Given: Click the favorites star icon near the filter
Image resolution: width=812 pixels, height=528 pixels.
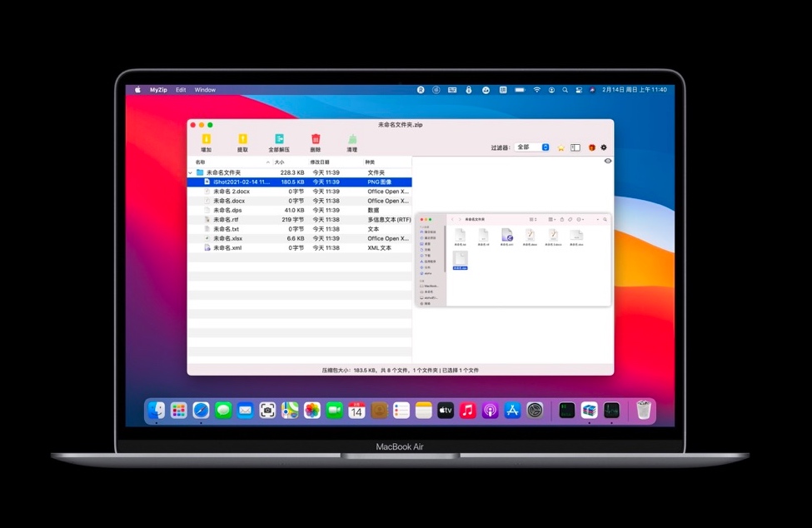Looking at the screenshot, I should pos(560,147).
